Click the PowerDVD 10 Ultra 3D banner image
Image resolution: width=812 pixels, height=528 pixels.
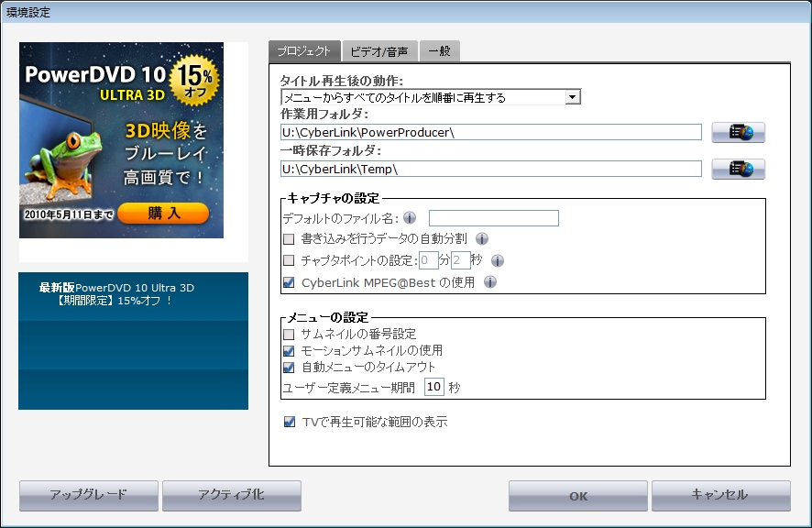[121, 140]
